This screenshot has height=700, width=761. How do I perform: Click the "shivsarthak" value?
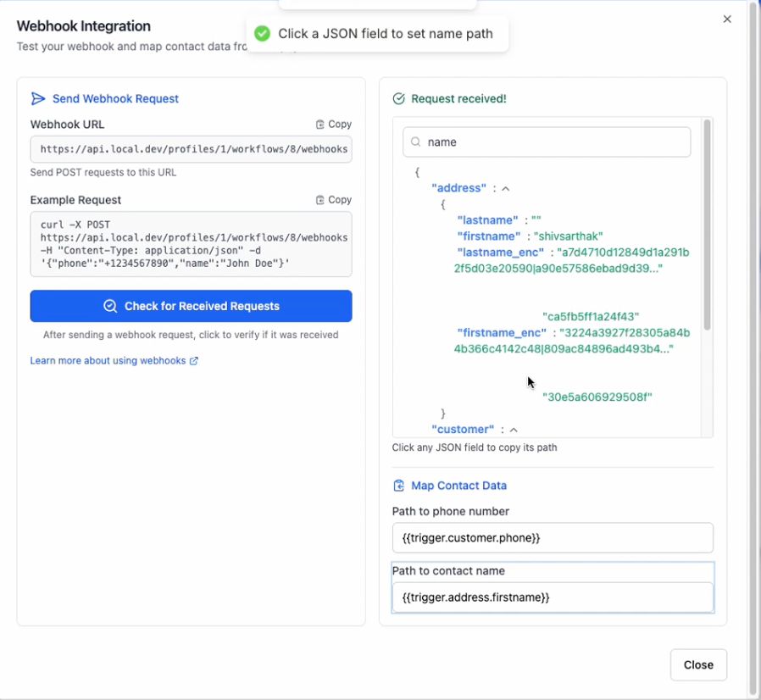[x=569, y=236]
